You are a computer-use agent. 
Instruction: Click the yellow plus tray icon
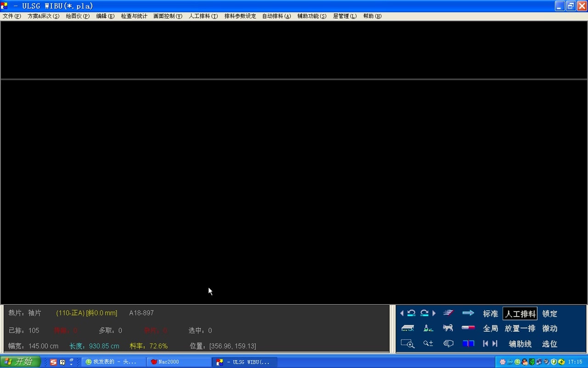[561, 362]
